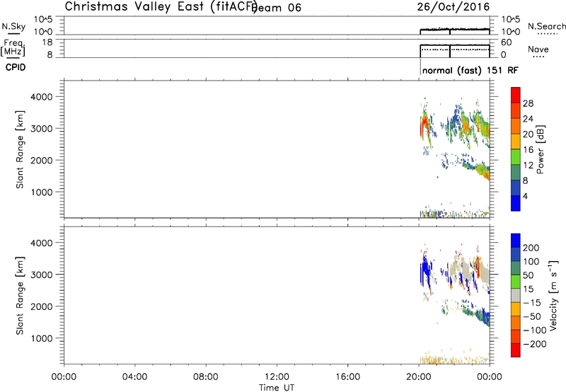Click the dotted Nave line in frequency panel

pos(455,49)
